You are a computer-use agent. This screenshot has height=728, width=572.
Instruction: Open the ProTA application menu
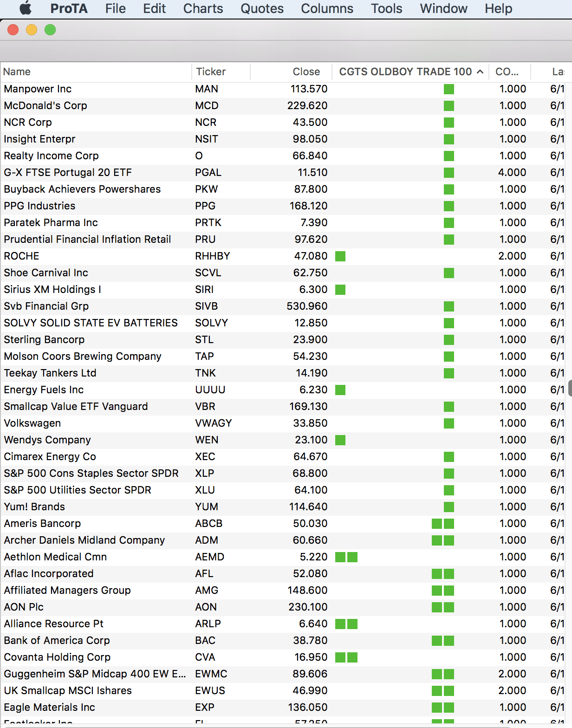point(69,8)
